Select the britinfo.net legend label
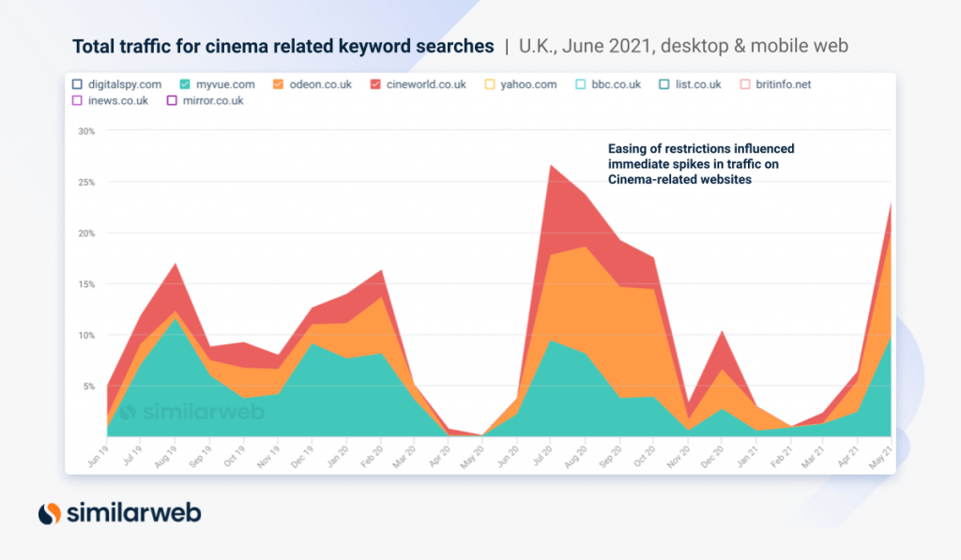The width and height of the screenshot is (961, 560). pos(784,84)
